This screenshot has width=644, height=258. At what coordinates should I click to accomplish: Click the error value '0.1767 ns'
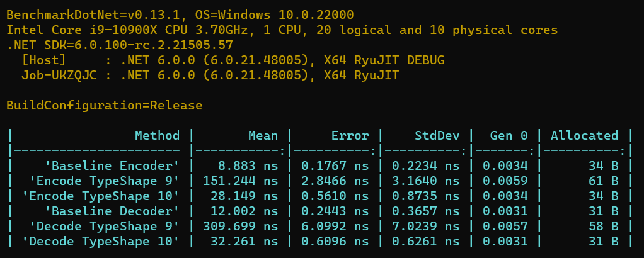click(335, 165)
